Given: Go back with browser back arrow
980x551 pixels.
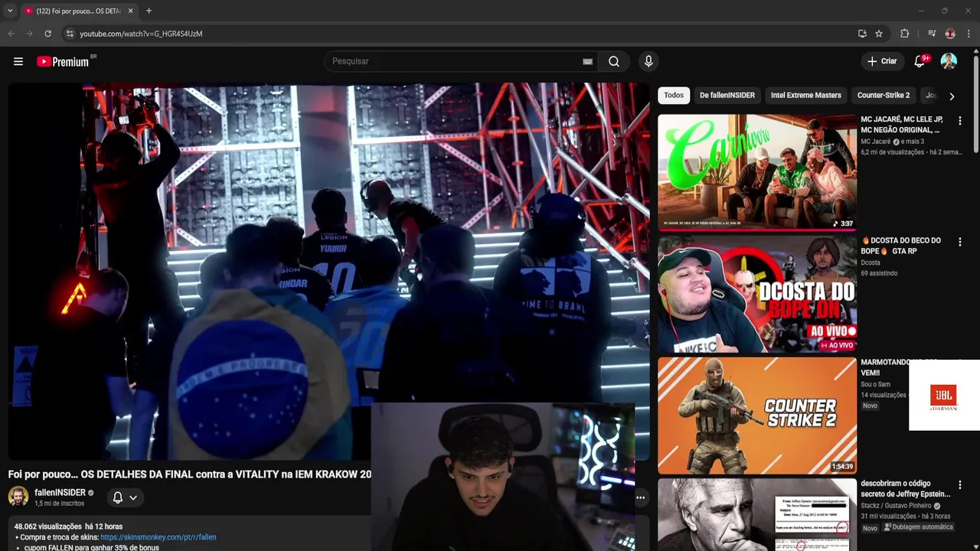Looking at the screenshot, I should coord(11,34).
